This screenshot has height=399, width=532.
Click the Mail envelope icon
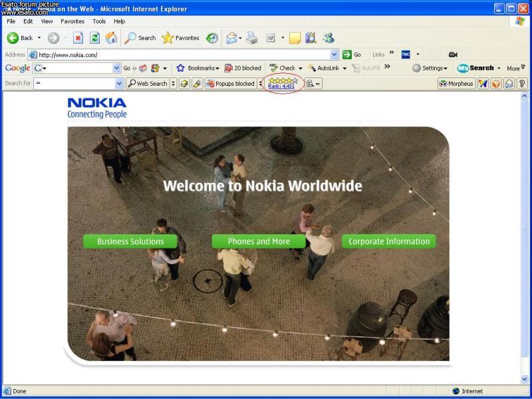(231, 38)
